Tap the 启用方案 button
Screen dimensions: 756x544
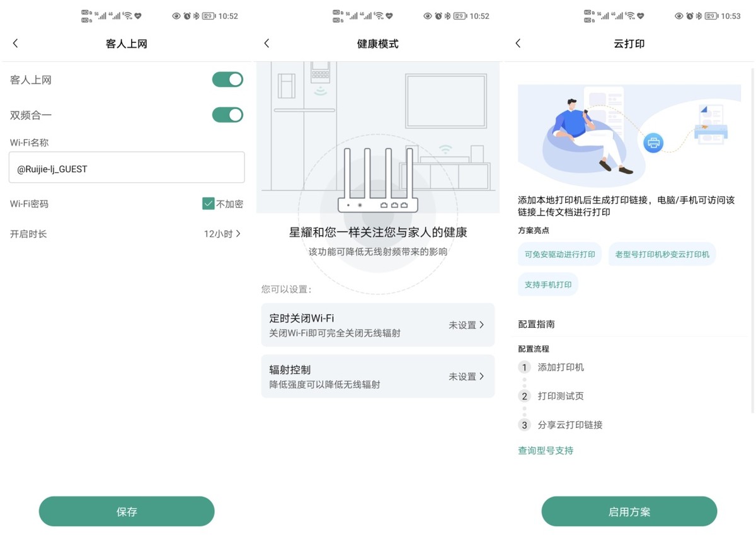[x=629, y=511]
